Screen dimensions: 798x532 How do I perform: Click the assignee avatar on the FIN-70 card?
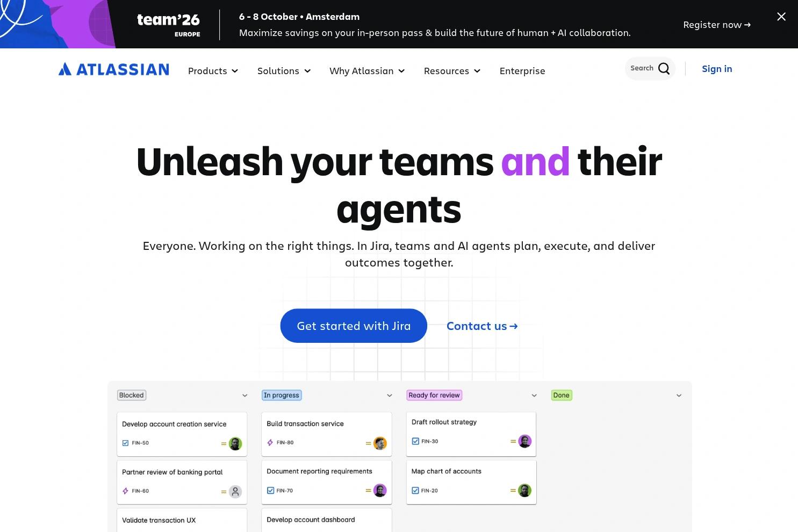click(x=380, y=491)
